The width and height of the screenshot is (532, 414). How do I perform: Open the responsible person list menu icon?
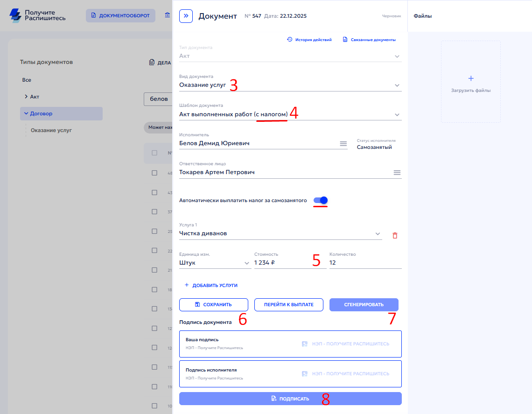point(397,173)
